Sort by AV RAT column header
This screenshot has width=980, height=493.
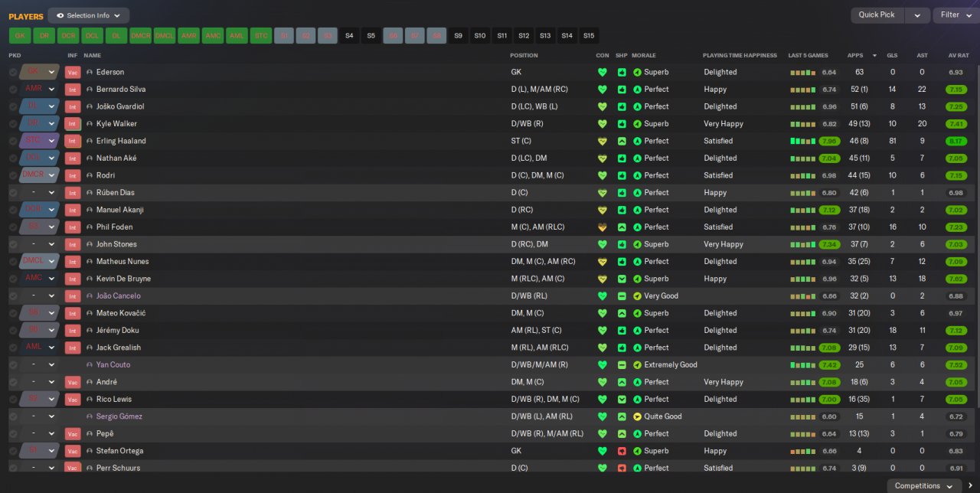tap(959, 56)
